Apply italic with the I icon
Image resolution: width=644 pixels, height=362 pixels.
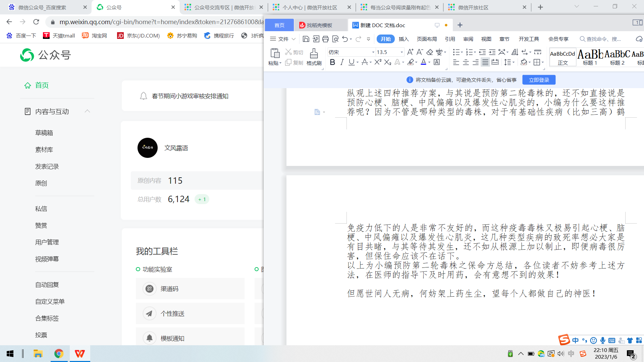pyautogui.click(x=342, y=62)
